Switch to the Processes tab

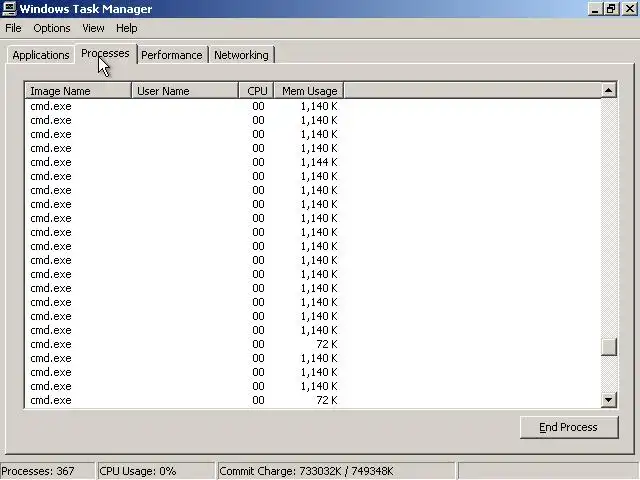pyautogui.click(x=105, y=53)
